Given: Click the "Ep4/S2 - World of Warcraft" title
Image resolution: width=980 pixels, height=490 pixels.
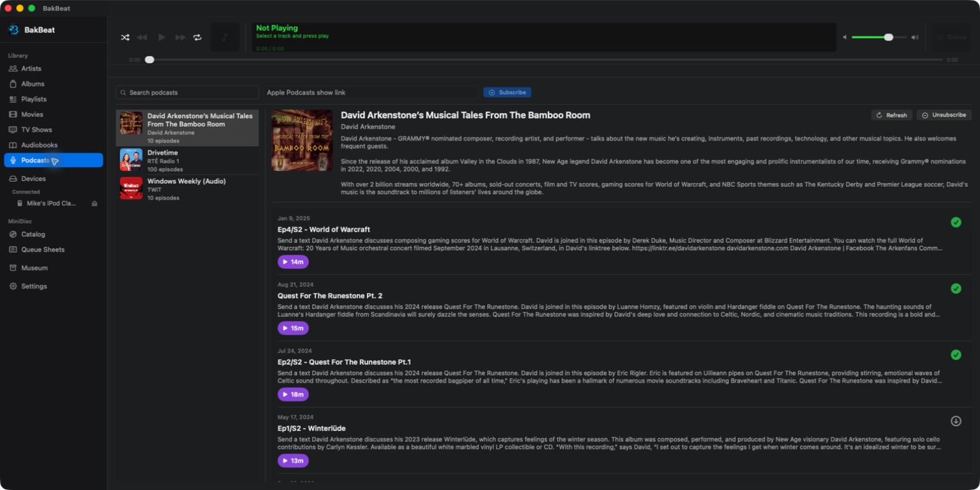Looking at the screenshot, I should pos(324,230).
